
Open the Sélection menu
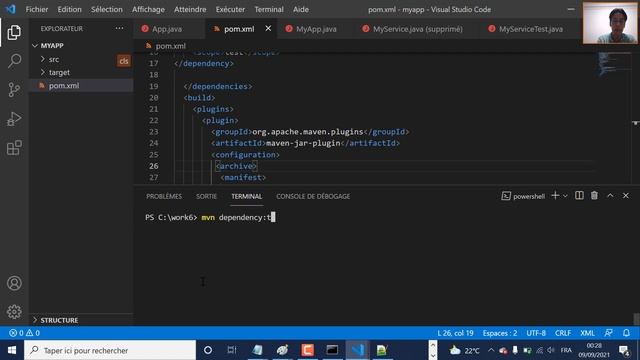(107, 9)
